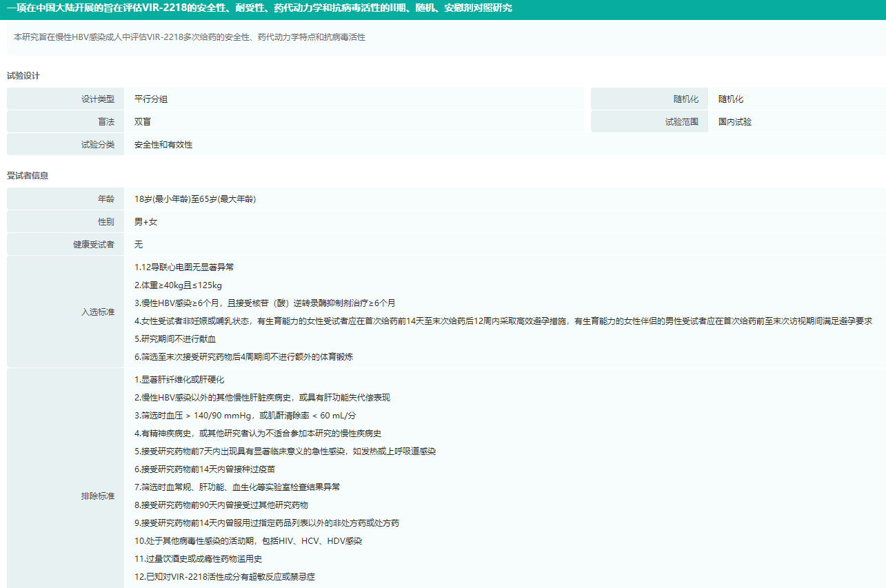The width and height of the screenshot is (886, 588).
Task: Select inclusion criterion about 体重≥40kg
Action: (178, 285)
